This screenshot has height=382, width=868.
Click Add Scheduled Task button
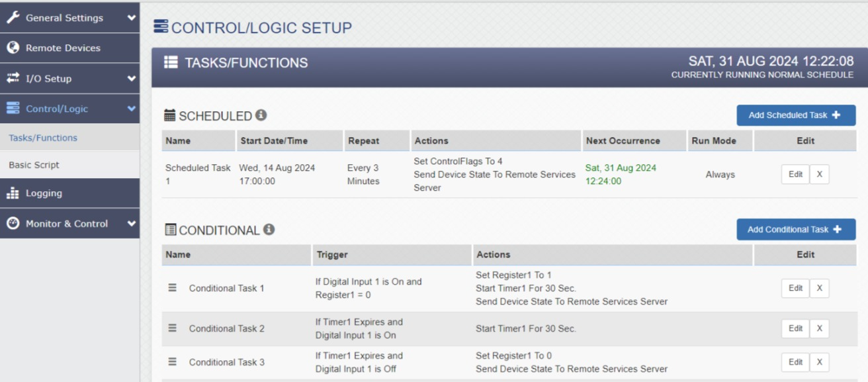point(796,115)
